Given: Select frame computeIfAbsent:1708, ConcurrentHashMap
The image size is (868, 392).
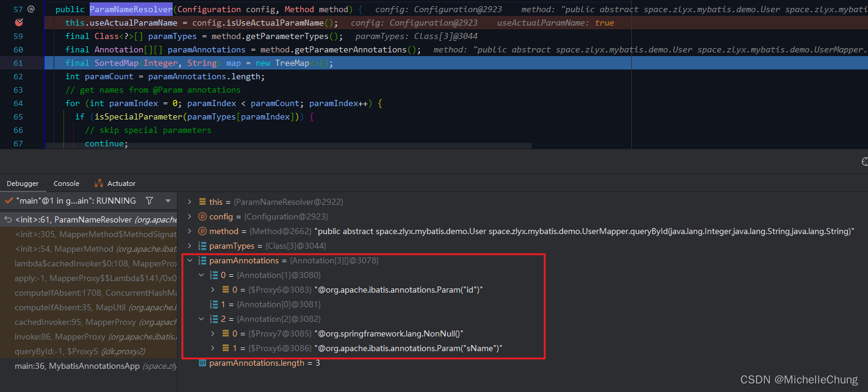Looking at the screenshot, I should (88, 293).
